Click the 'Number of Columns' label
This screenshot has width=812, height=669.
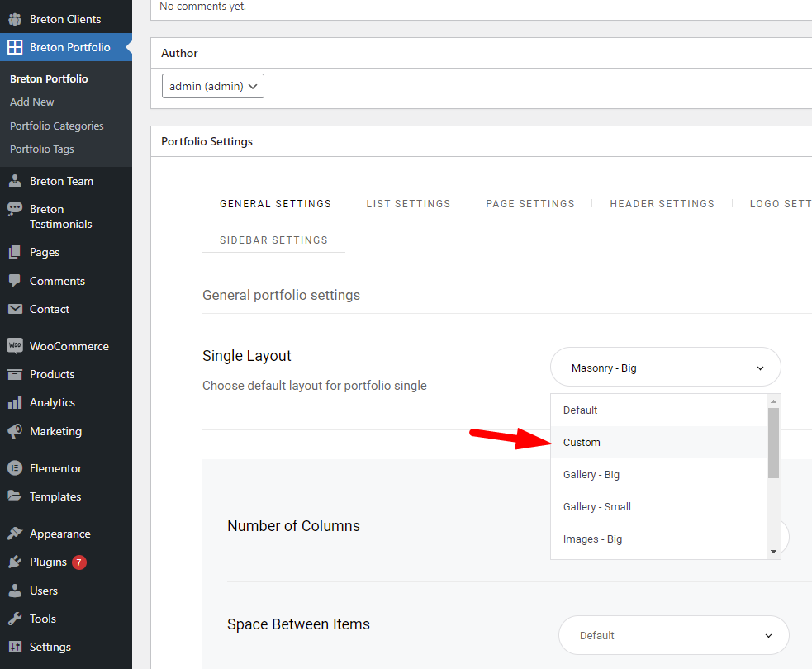click(293, 525)
